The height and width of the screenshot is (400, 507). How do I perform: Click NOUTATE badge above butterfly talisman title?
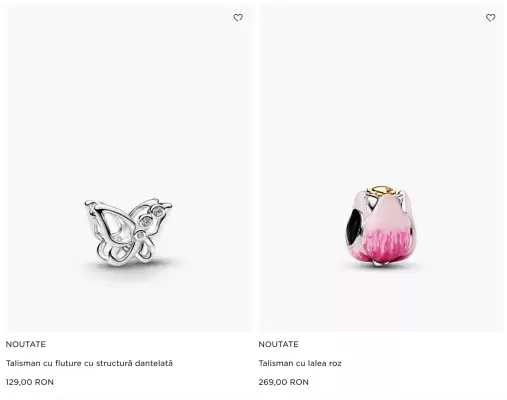(26, 344)
